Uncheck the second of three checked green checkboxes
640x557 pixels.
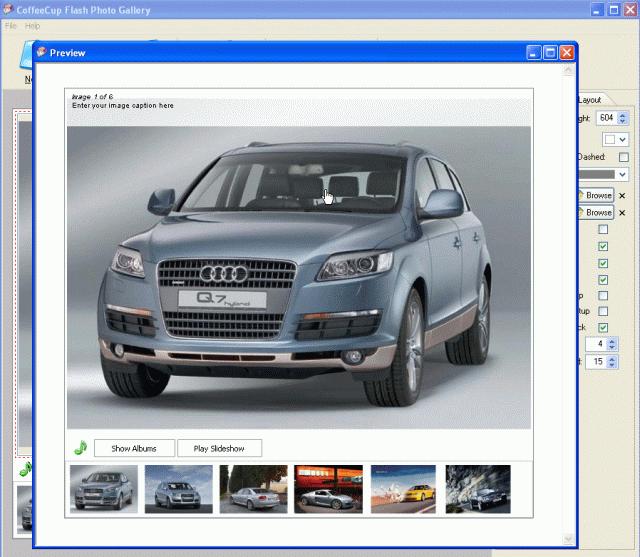point(603,263)
